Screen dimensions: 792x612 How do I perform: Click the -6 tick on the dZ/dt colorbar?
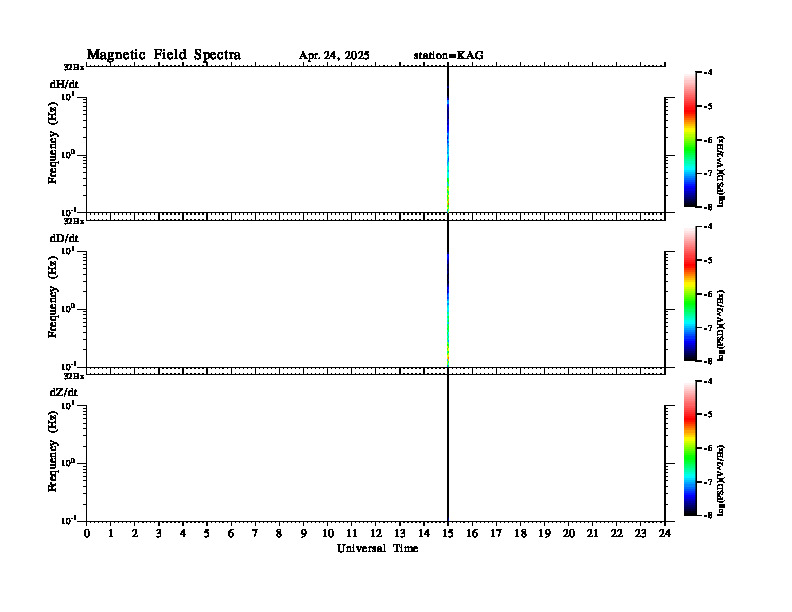[708, 448]
